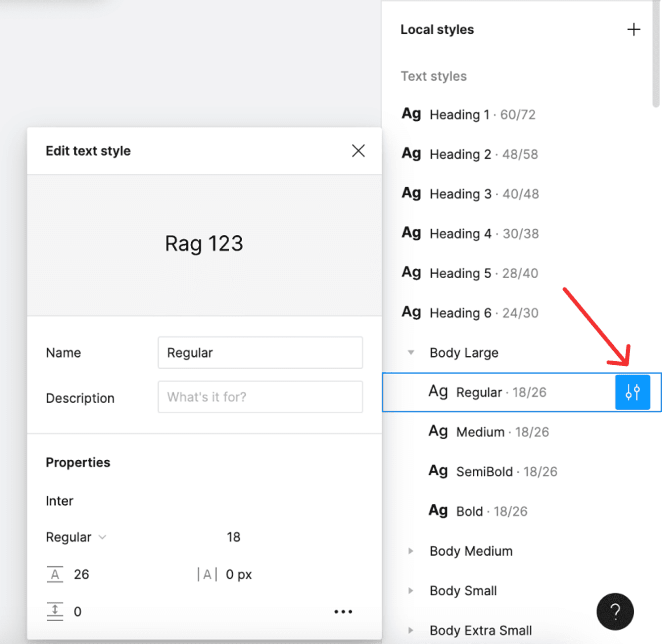Viewport: 662px width, 644px height.
Task: Click the Inter font family field
Action: point(60,501)
